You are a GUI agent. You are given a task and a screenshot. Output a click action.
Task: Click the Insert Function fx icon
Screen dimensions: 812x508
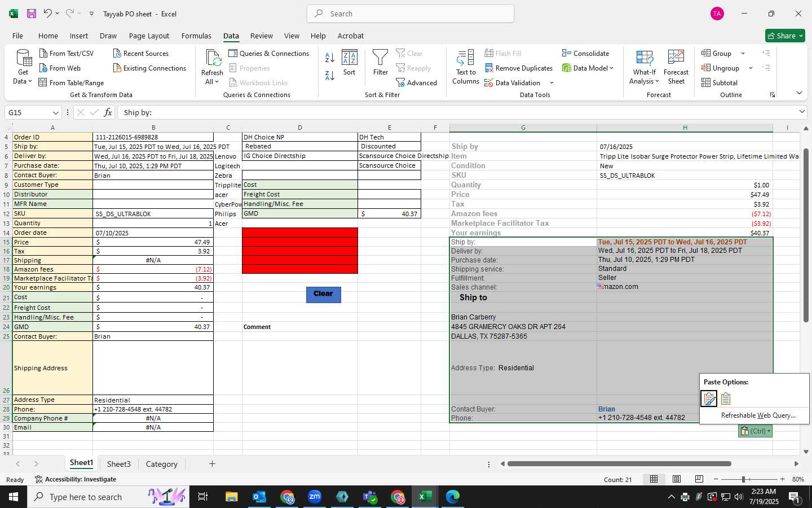click(x=108, y=112)
